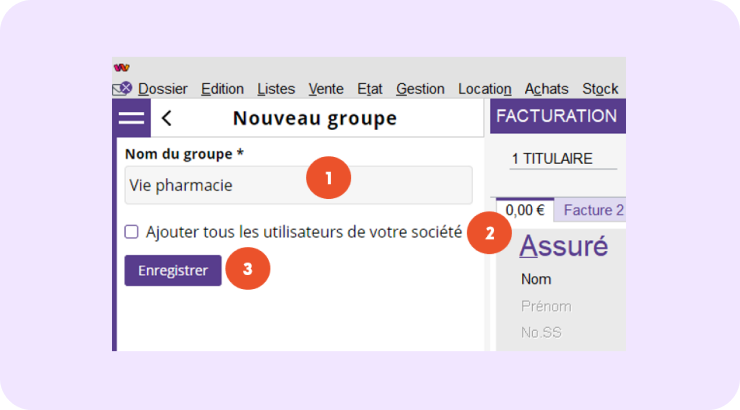This screenshot has height=410, width=740.
Task: Open the Edition menu
Action: [222, 89]
